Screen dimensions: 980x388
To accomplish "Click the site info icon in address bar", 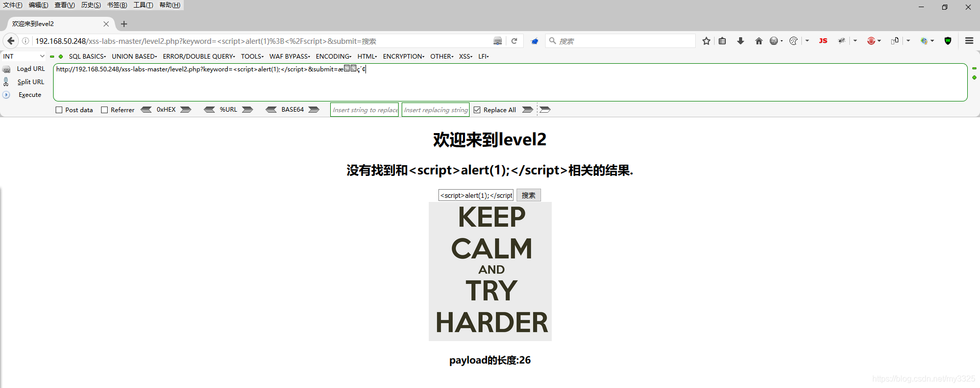I will point(26,41).
